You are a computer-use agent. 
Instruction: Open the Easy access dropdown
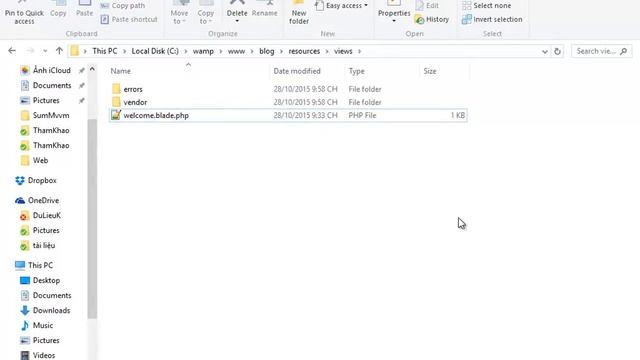pyautogui.click(x=342, y=6)
